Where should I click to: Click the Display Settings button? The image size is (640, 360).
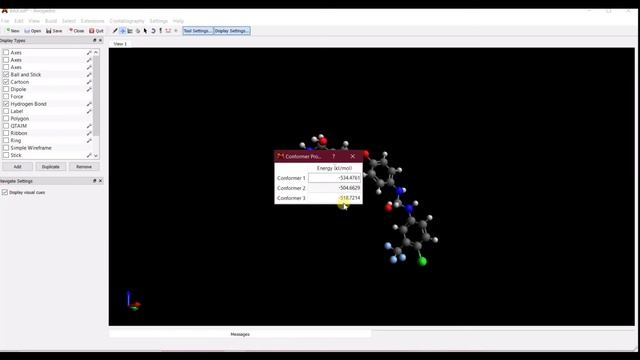(x=232, y=31)
